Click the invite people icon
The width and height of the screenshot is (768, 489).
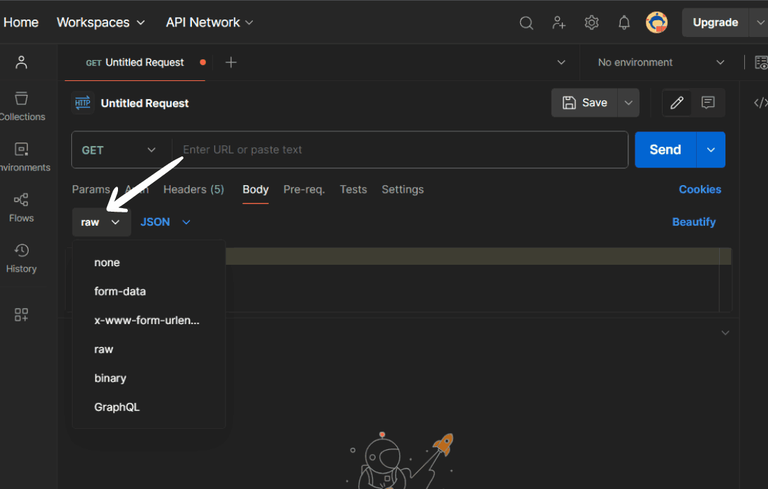pyautogui.click(x=558, y=23)
